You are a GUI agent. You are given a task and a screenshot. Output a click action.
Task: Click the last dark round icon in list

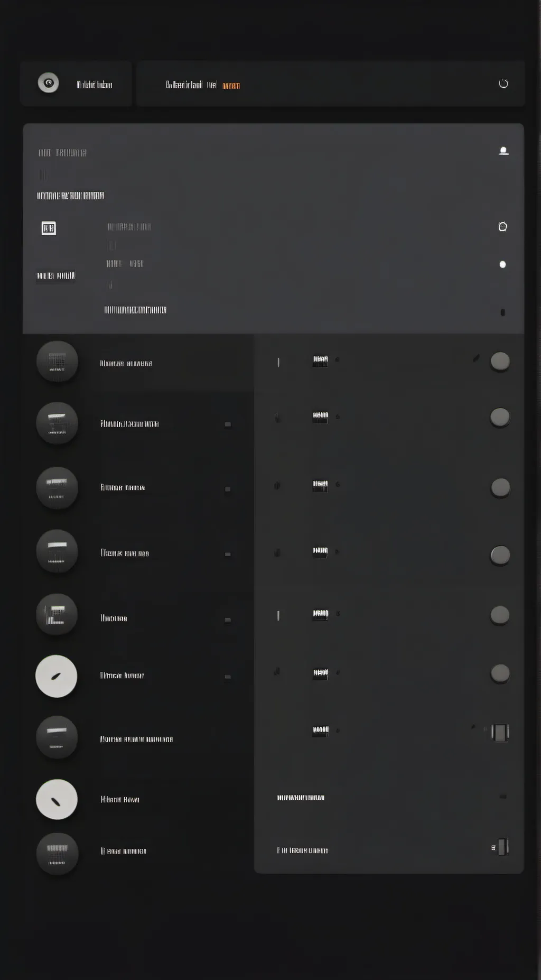pyautogui.click(x=57, y=854)
